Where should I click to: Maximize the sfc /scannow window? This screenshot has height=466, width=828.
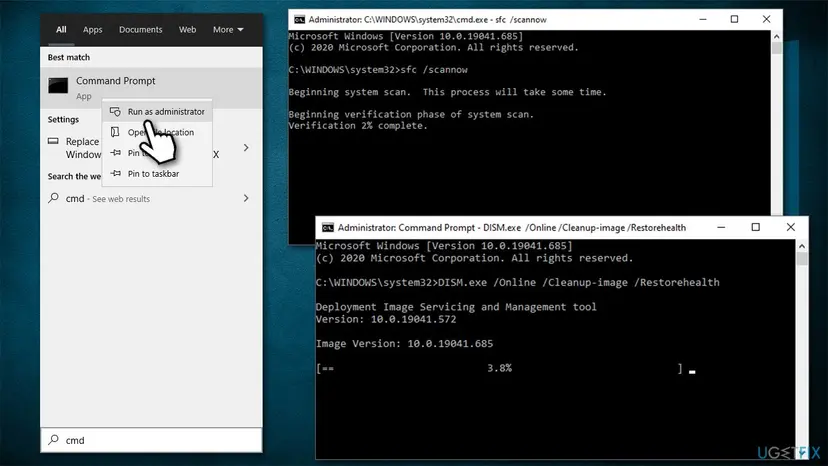point(734,19)
